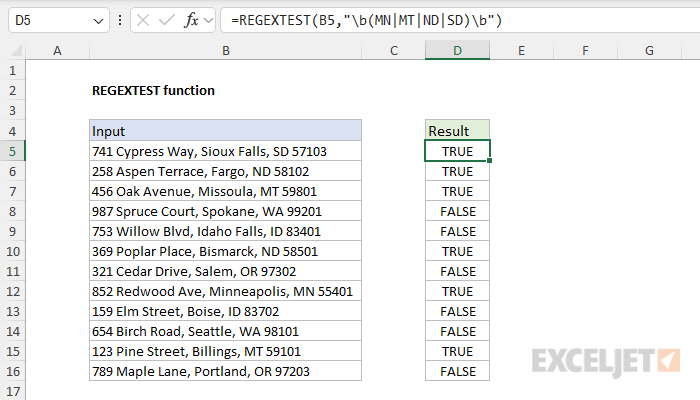
Task: Select row 6 header
Action: point(12,171)
